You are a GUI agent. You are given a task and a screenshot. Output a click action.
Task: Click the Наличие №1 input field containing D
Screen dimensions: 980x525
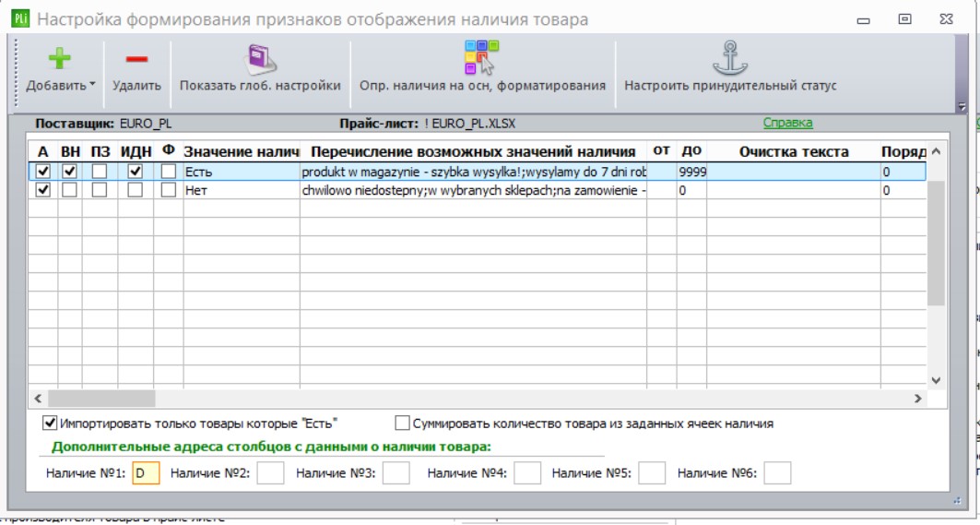point(146,473)
